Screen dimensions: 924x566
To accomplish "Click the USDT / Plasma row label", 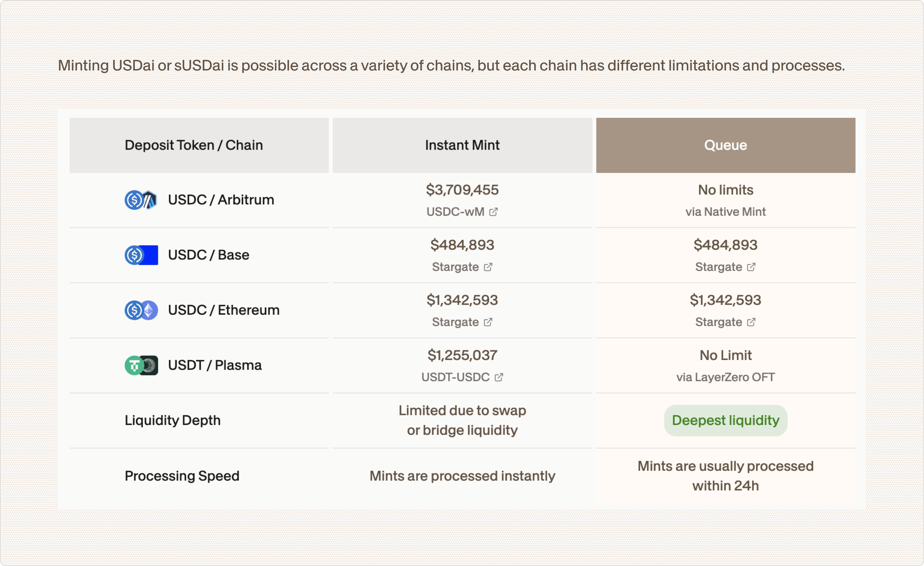I will coord(215,365).
